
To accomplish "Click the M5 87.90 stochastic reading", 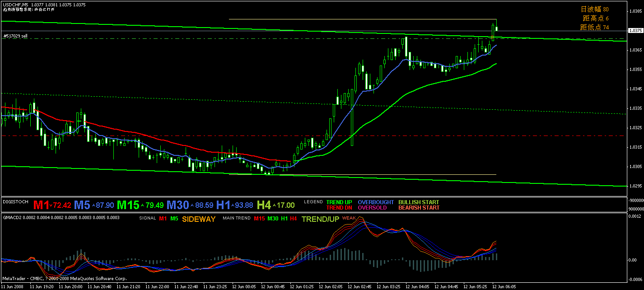I will 94,205.
